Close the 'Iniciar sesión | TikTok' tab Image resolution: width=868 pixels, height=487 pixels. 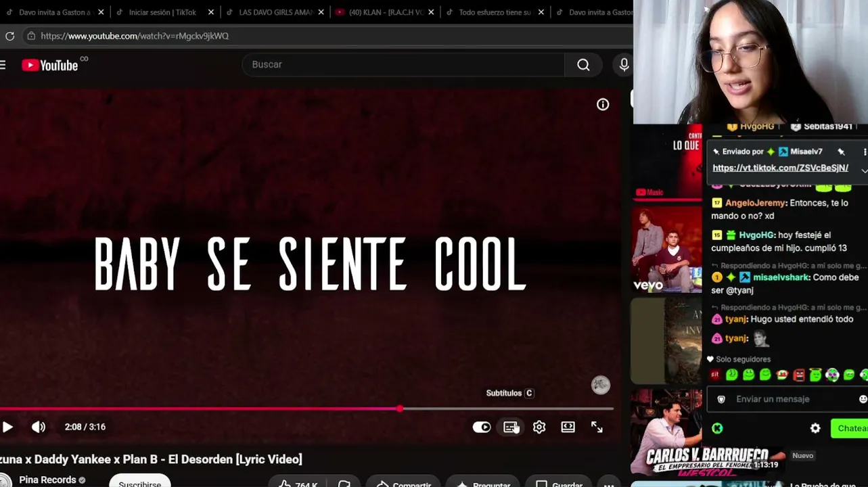(211, 12)
